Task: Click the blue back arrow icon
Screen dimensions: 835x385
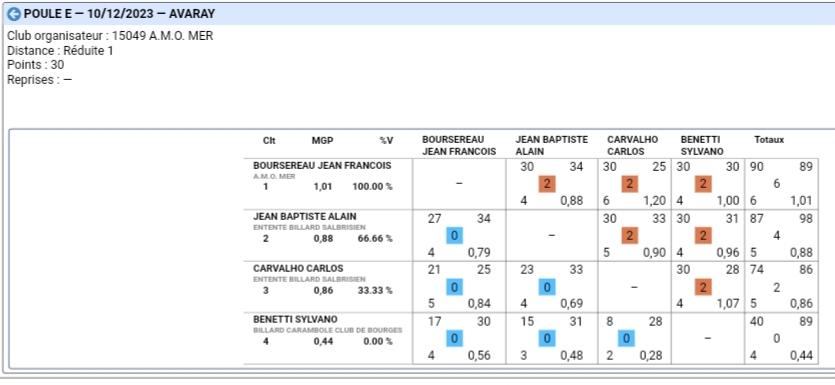Action: point(13,14)
